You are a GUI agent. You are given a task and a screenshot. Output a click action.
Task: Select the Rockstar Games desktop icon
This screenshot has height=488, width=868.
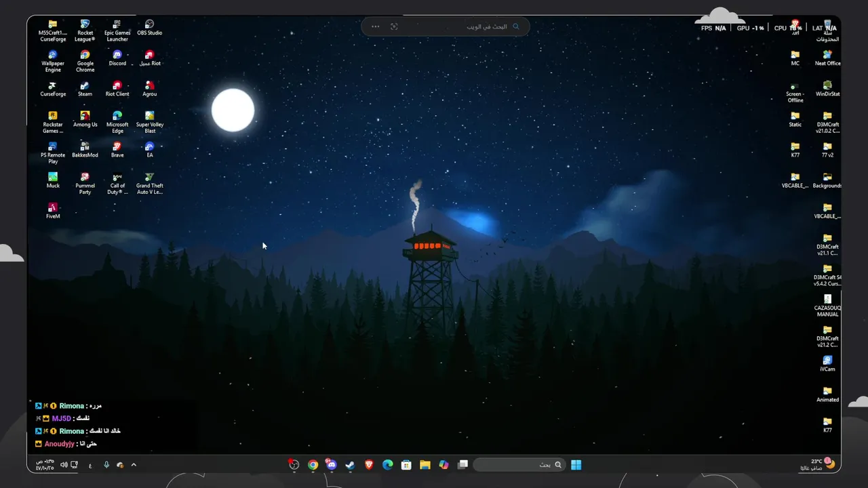point(53,122)
